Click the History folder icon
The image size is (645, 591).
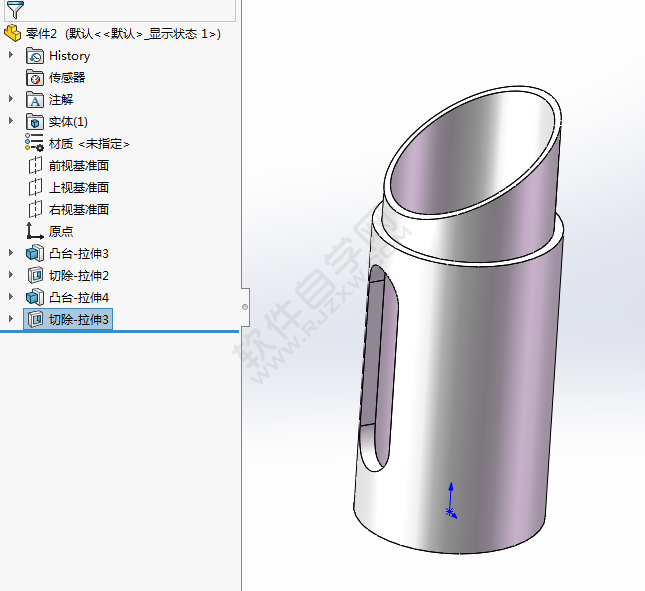[x=35, y=56]
